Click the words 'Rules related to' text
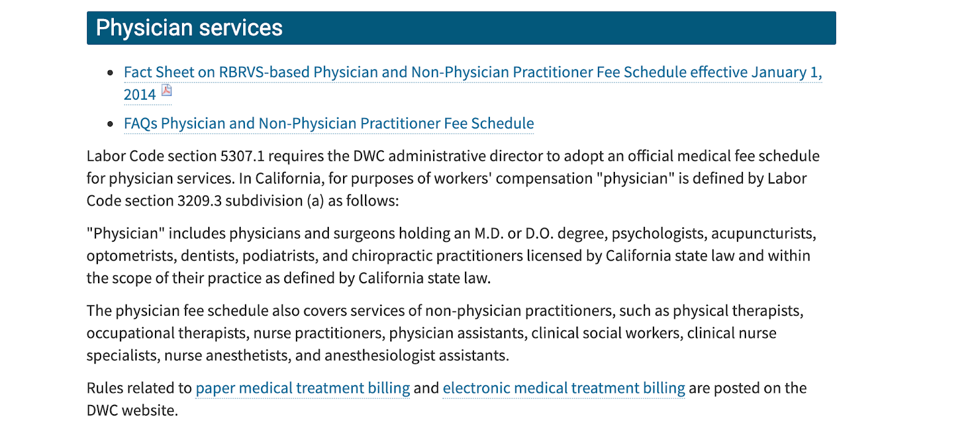Image resolution: width=980 pixels, height=424 pixels. pos(139,388)
